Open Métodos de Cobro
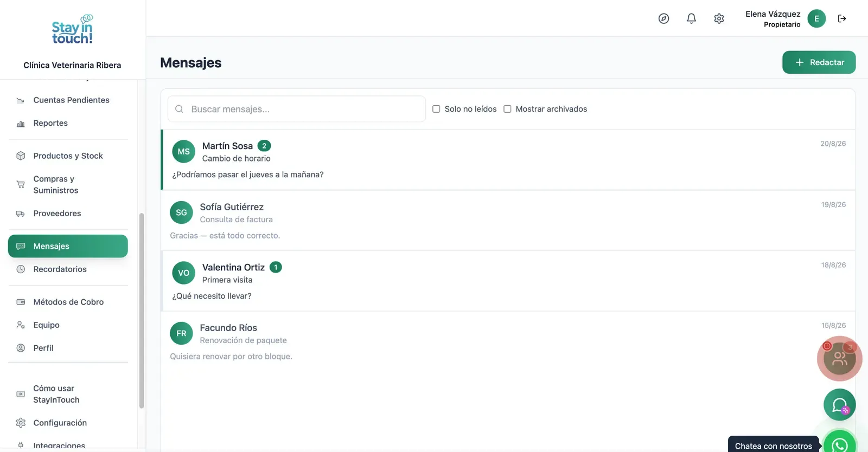The height and width of the screenshot is (452, 868). (x=68, y=302)
